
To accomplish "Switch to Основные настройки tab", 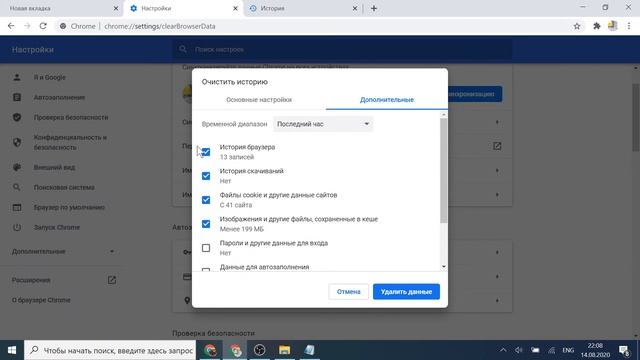I will tap(259, 100).
